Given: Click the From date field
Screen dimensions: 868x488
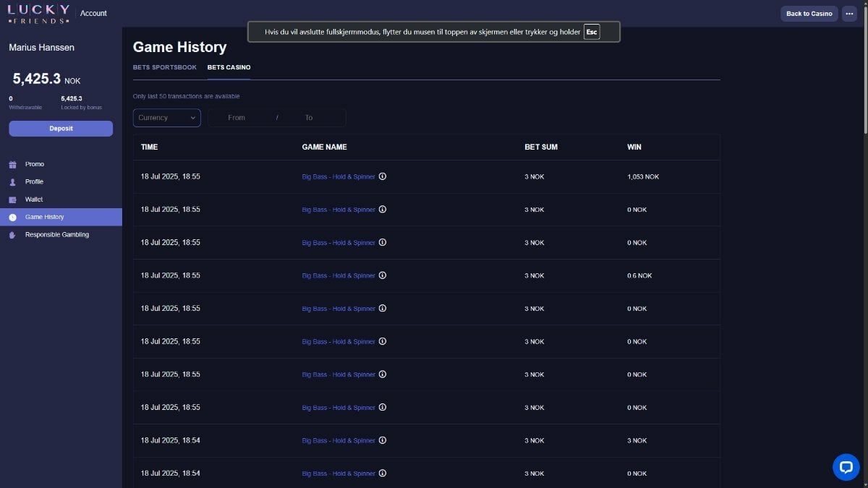Looking at the screenshot, I should 237,118.
